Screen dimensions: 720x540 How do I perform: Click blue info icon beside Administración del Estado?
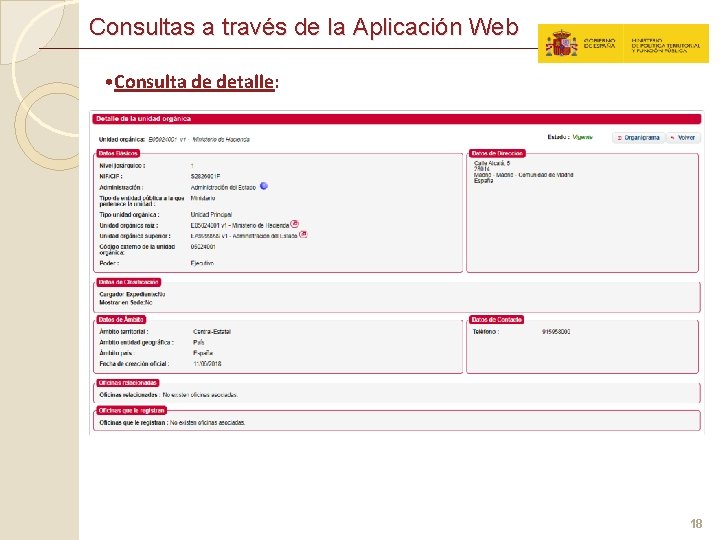(x=264, y=186)
